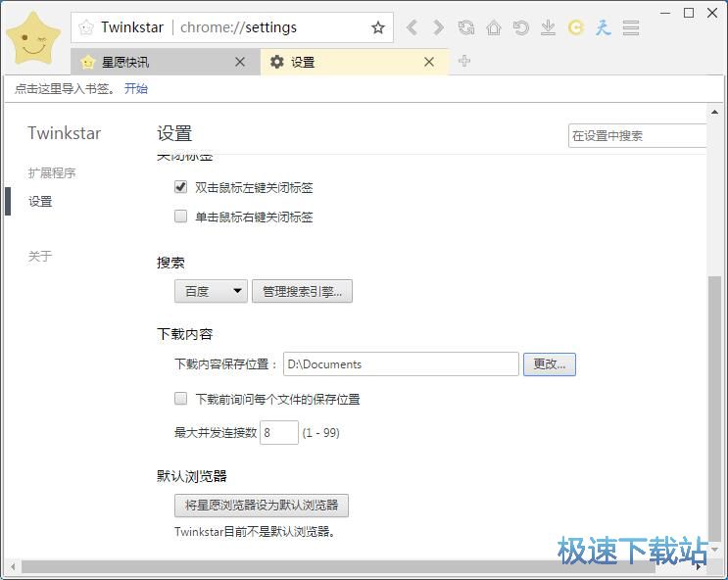Open 扩展程序 in the sidebar
The image size is (728, 580).
coord(52,173)
